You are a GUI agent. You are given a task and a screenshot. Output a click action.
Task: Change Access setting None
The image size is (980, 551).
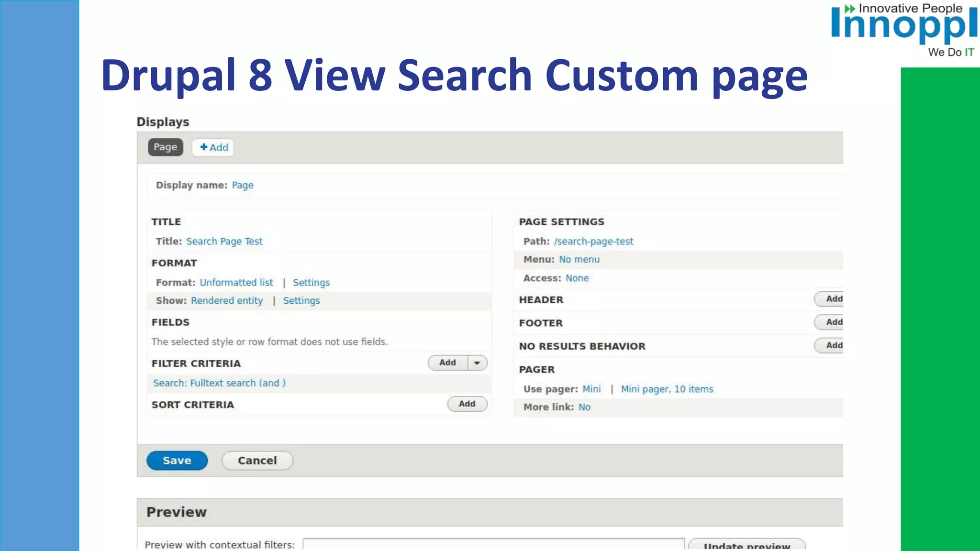577,278
